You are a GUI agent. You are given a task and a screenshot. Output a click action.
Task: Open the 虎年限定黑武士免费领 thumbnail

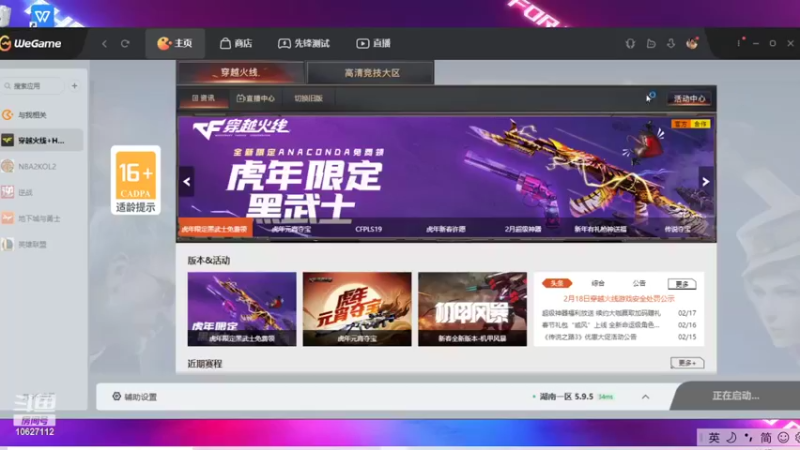pos(242,309)
